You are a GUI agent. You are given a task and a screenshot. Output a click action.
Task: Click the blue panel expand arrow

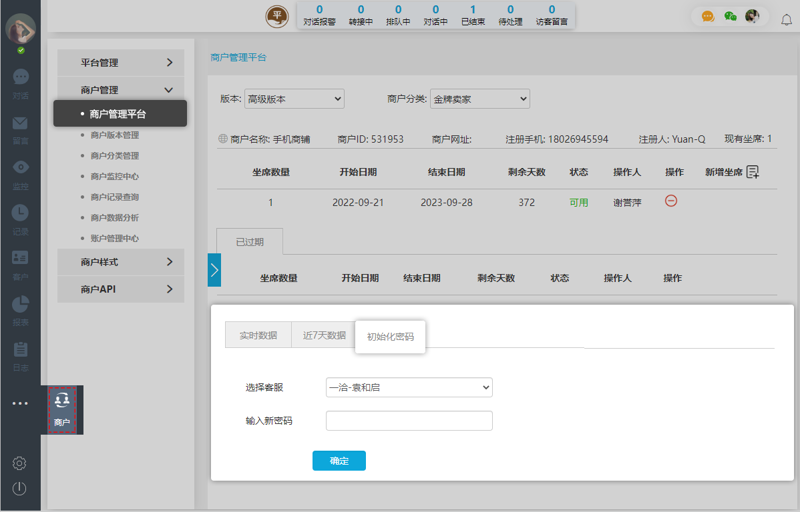(214, 270)
